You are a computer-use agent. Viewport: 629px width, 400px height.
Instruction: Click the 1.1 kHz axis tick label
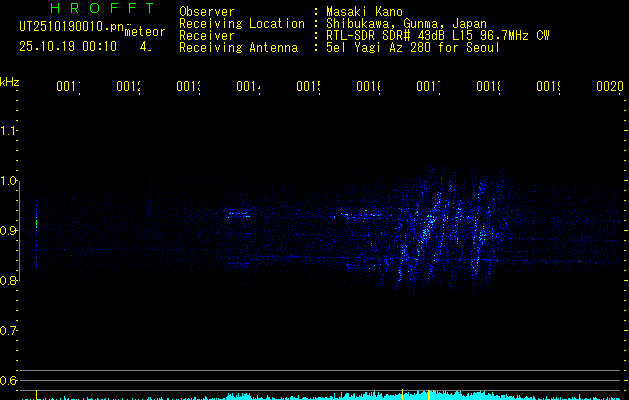tap(8, 130)
